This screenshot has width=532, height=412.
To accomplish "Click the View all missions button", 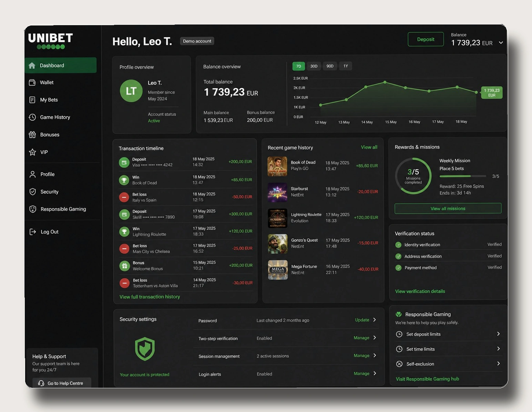I will click(448, 209).
